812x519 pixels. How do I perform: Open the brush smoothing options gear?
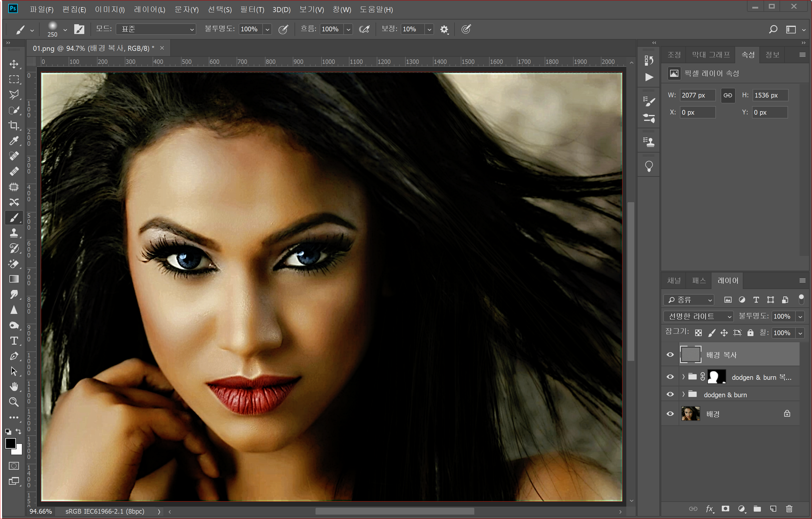tap(444, 29)
